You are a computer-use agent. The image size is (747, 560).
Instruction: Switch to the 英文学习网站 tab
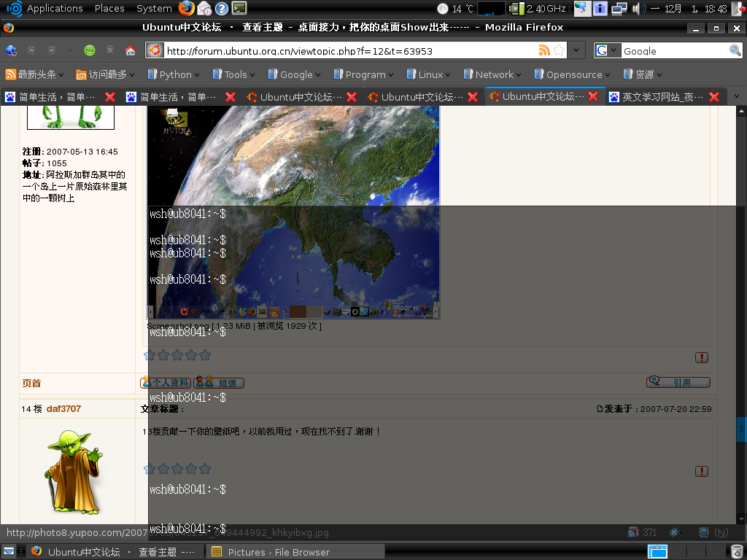[x=662, y=97]
